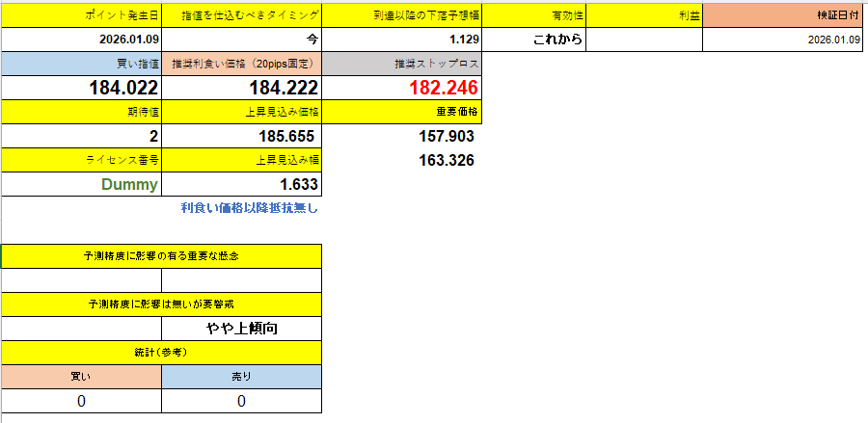Viewport: 868px width, 423px height.
Task: Select the 推奨利食い価格（20pips固定） header cell
Action: 241,64
